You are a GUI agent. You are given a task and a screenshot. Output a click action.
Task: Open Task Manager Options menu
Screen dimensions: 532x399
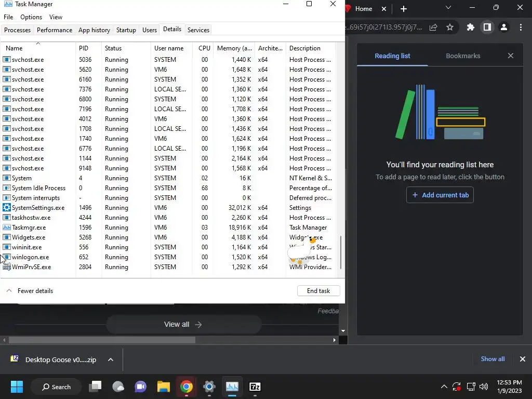point(31,17)
